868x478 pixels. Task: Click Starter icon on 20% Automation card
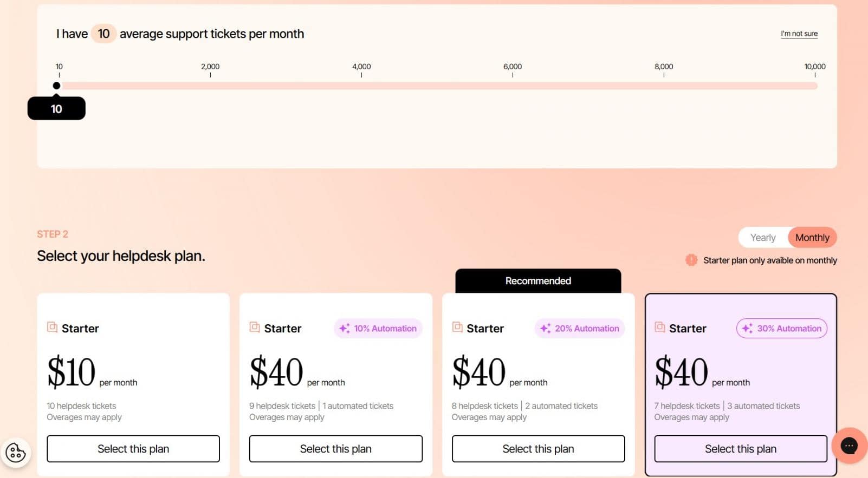(x=457, y=328)
